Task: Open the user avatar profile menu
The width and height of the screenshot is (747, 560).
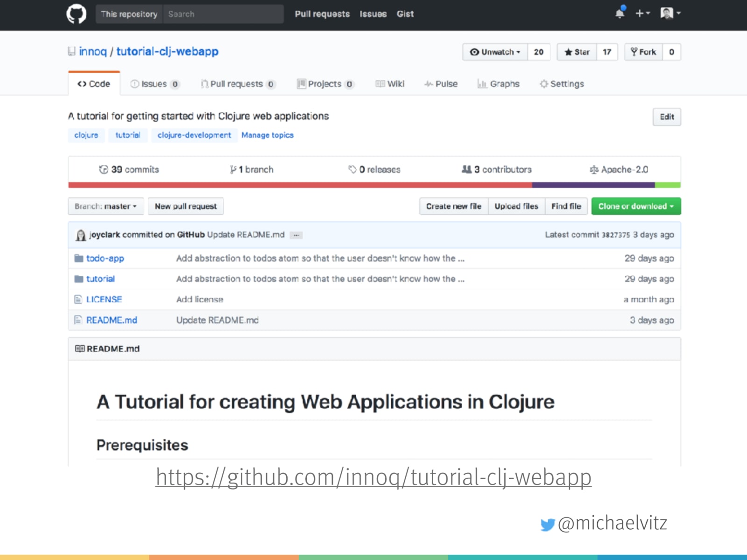Action: pyautogui.click(x=670, y=14)
